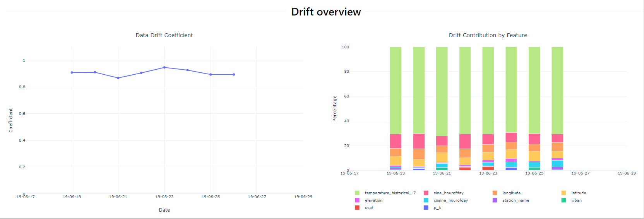
Task: Select the 19-06-21 lowest drift point
Action: pyautogui.click(x=118, y=78)
